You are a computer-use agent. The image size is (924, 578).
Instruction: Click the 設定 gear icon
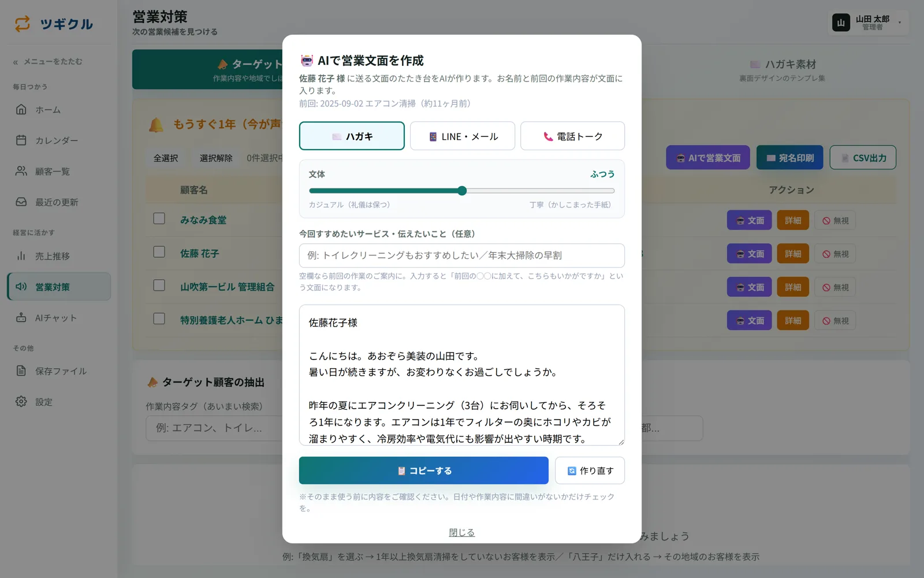coord(21,401)
